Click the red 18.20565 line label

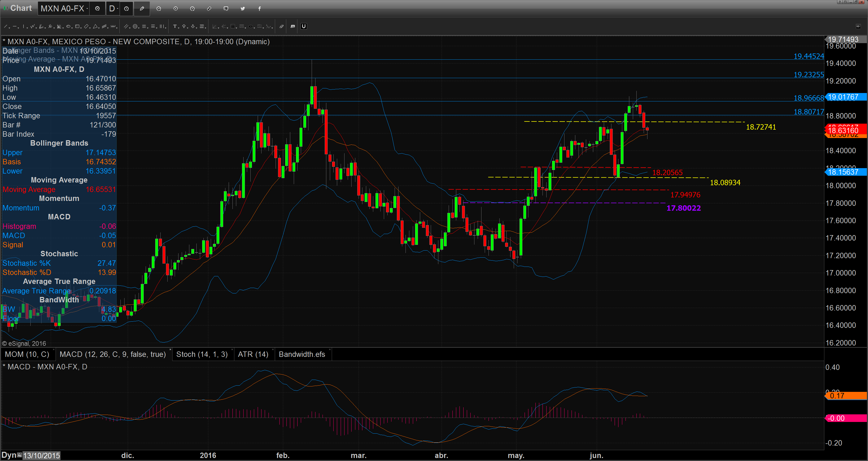coord(668,172)
